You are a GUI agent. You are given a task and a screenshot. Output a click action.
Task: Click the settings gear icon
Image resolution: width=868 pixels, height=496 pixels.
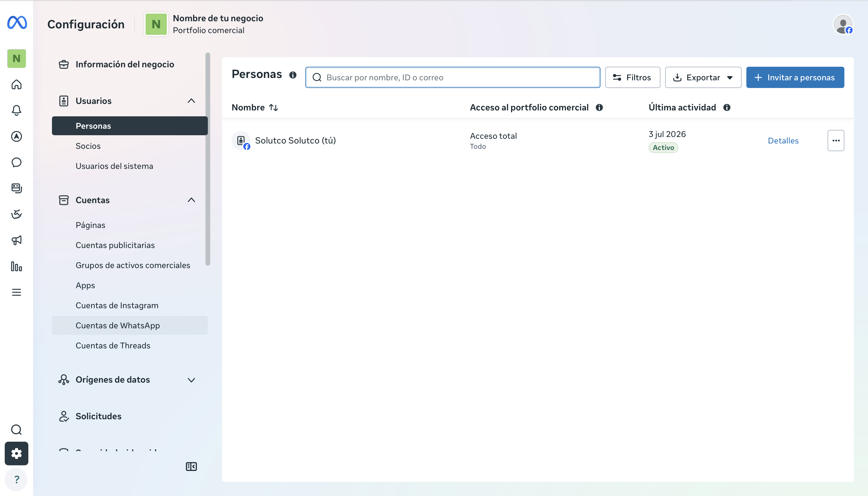tap(16, 453)
